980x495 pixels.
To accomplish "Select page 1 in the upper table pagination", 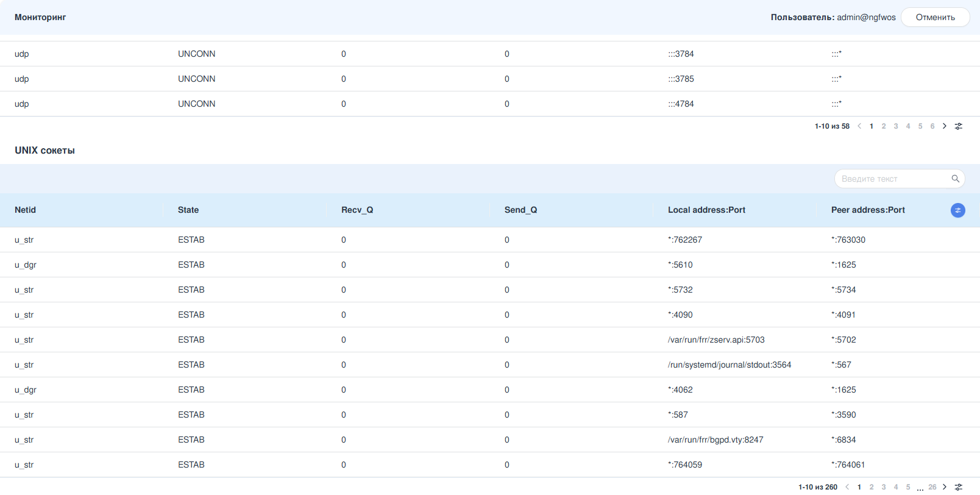I will click(x=872, y=126).
